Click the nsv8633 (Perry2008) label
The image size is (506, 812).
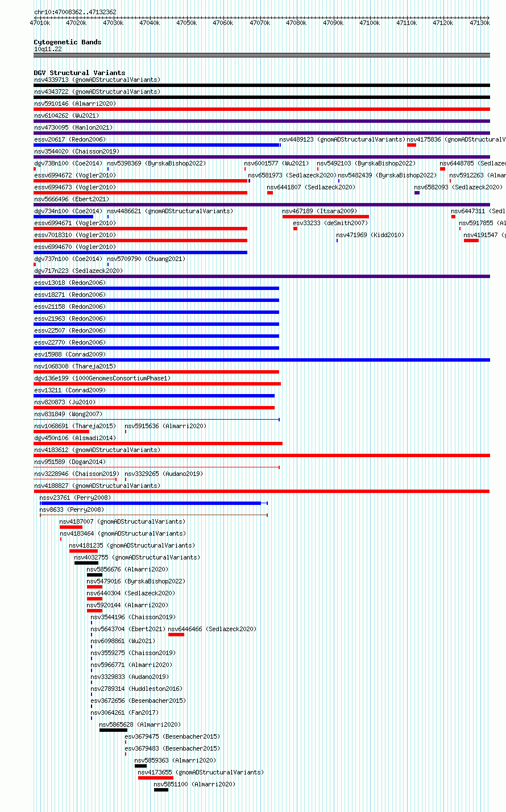[72, 509]
